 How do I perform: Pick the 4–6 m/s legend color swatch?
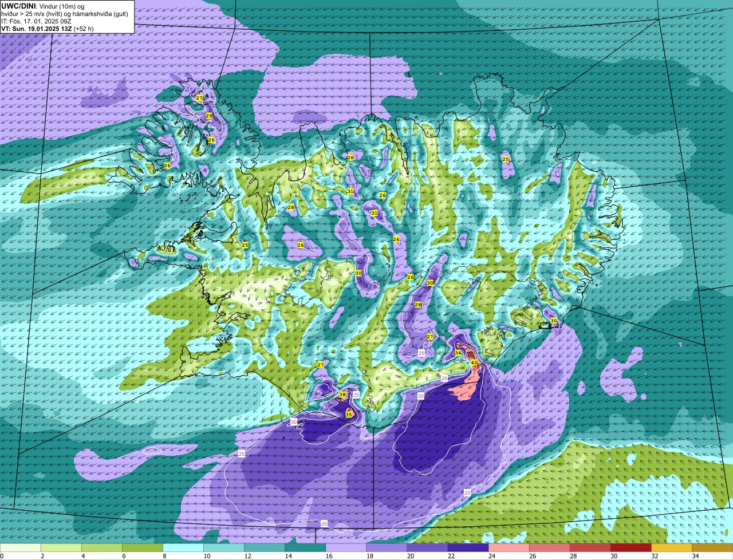(102, 548)
